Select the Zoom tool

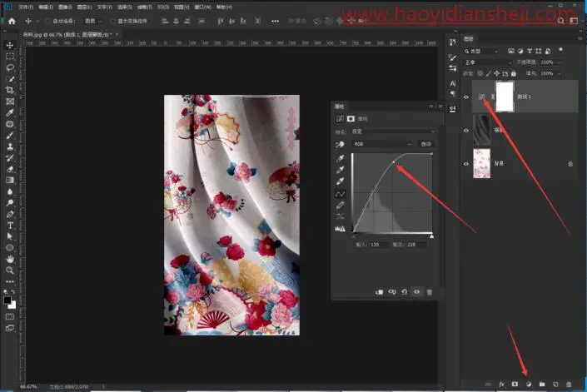[10, 270]
